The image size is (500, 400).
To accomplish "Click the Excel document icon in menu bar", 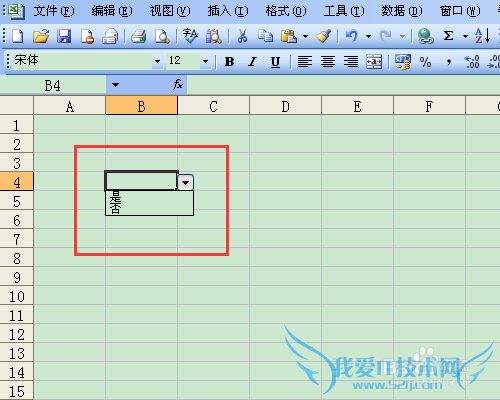I will click(x=16, y=11).
